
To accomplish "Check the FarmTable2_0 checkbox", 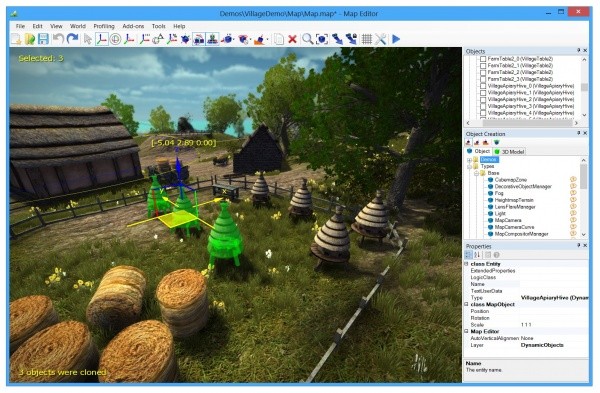I will pyautogui.click(x=483, y=59).
